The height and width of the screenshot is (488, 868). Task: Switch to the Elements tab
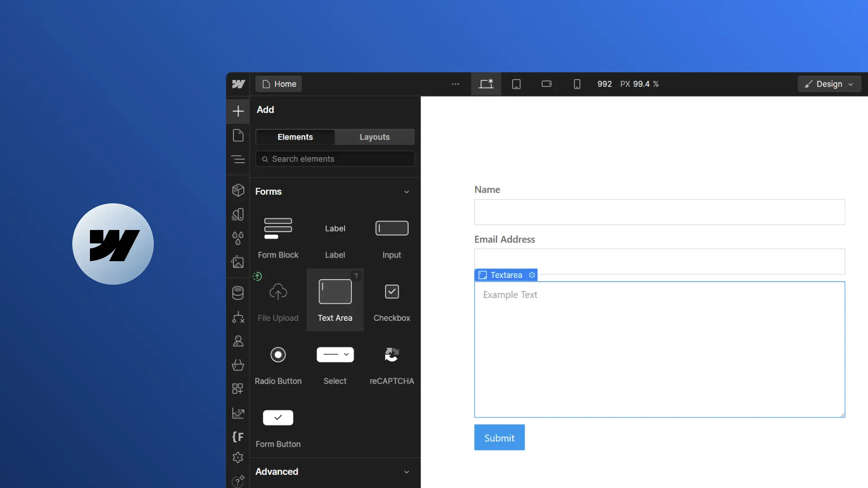[x=295, y=137]
